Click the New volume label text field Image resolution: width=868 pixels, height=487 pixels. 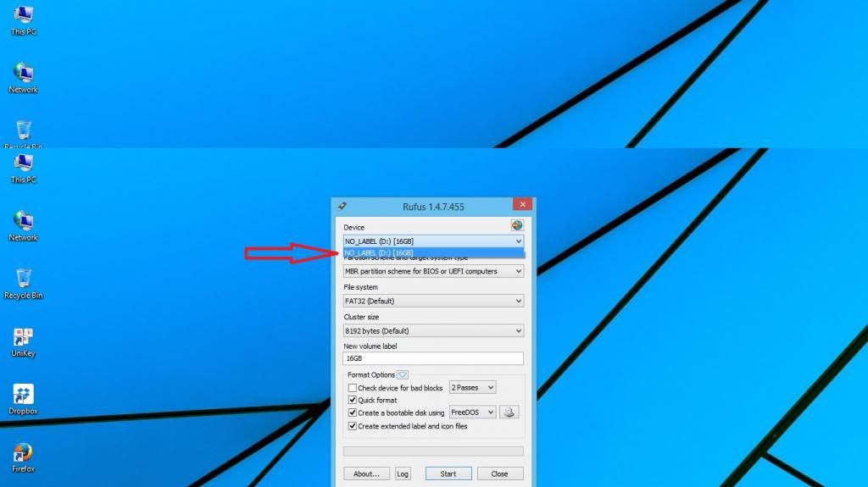pos(433,358)
